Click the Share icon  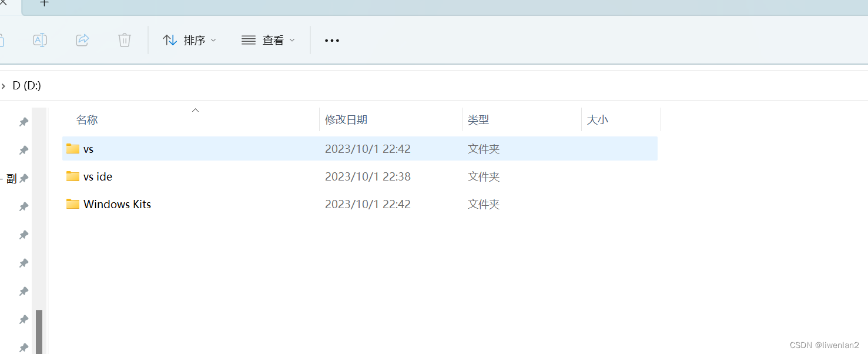coord(82,40)
